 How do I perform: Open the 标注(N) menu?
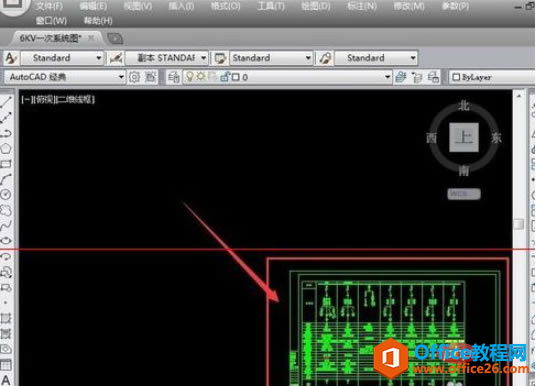pyautogui.click(x=362, y=6)
